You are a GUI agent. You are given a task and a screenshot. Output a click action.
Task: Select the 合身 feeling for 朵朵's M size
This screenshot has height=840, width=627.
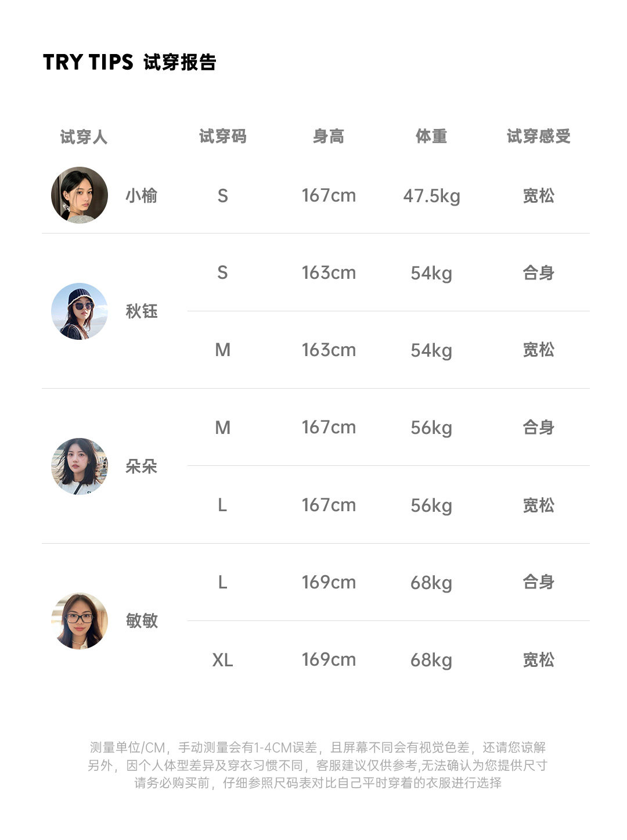coord(538,428)
